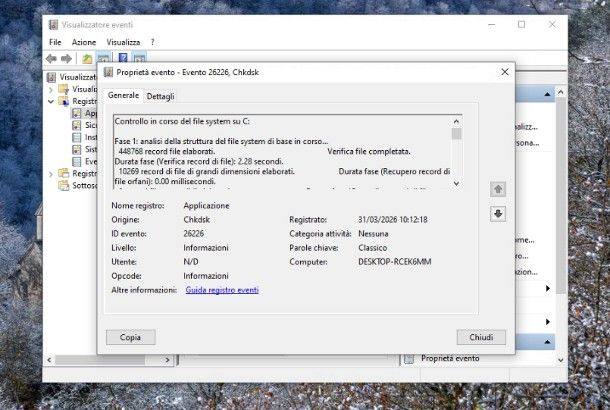Screen dimensions: 610x410
Task: Click the Registri di Windows folder icon
Action: [63, 101]
